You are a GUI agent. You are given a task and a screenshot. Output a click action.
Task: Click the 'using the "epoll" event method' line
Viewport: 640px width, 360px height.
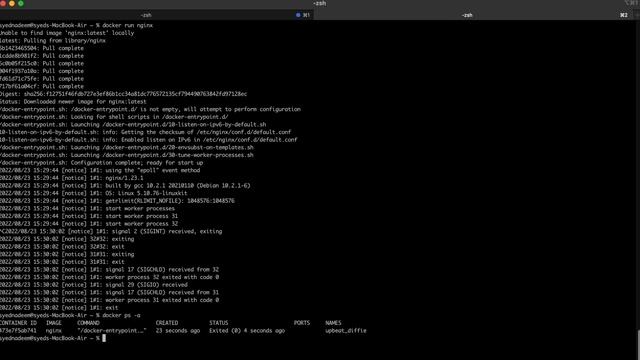(x=100, y=171)
